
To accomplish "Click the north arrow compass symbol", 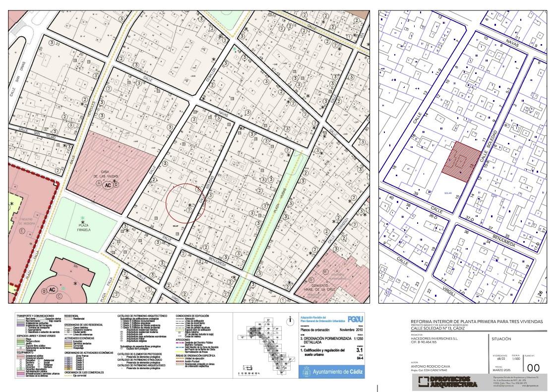I will coord(289,321).
